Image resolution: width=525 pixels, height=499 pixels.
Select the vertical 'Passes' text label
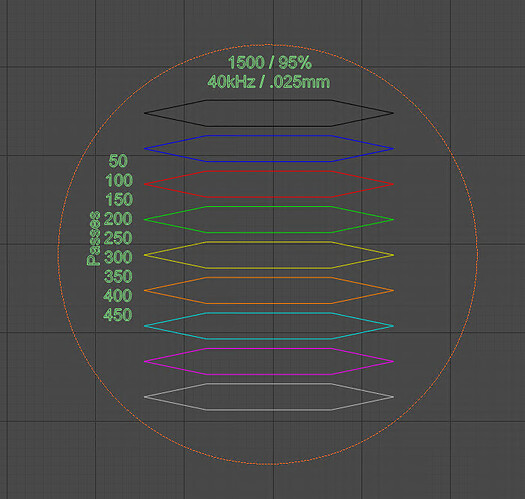tap(93, 238)
